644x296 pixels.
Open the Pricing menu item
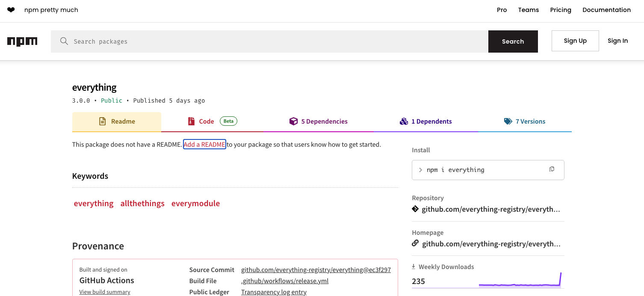561,10
